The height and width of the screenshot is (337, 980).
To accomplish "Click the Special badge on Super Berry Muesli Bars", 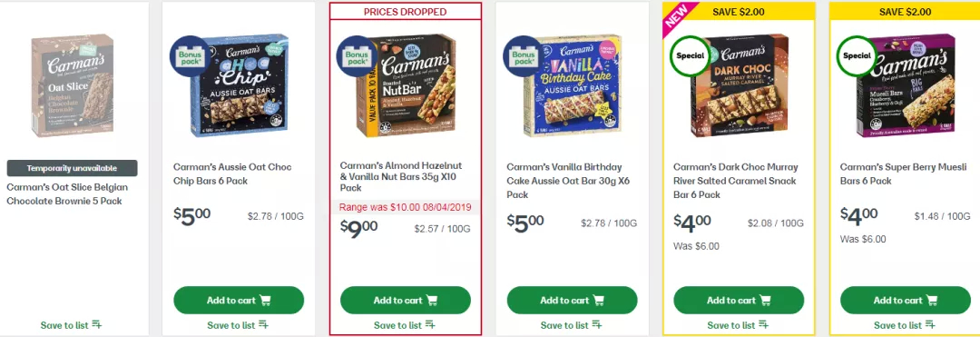I will click(857, 55).
